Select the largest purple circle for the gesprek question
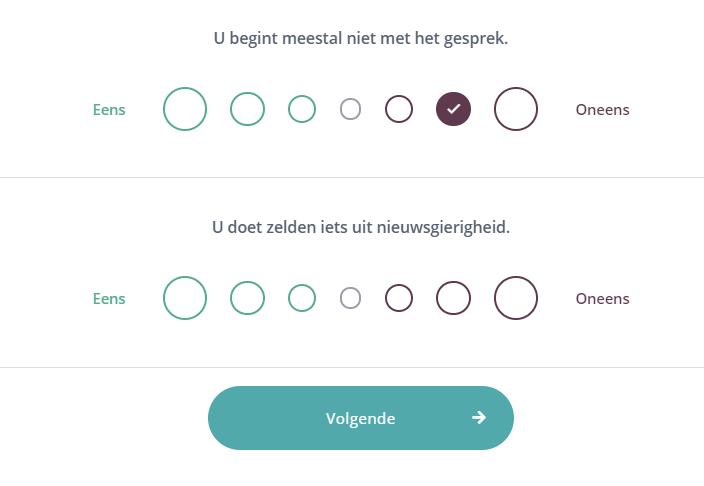The width and height of the screenshot is (704, 486). [516, 109]
